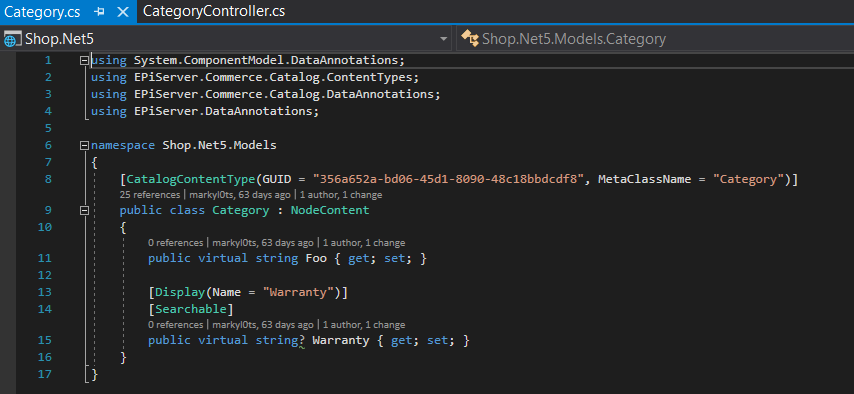Collapse the Category class block
This screenshot has height=394, width=854.
click(84, 210)
